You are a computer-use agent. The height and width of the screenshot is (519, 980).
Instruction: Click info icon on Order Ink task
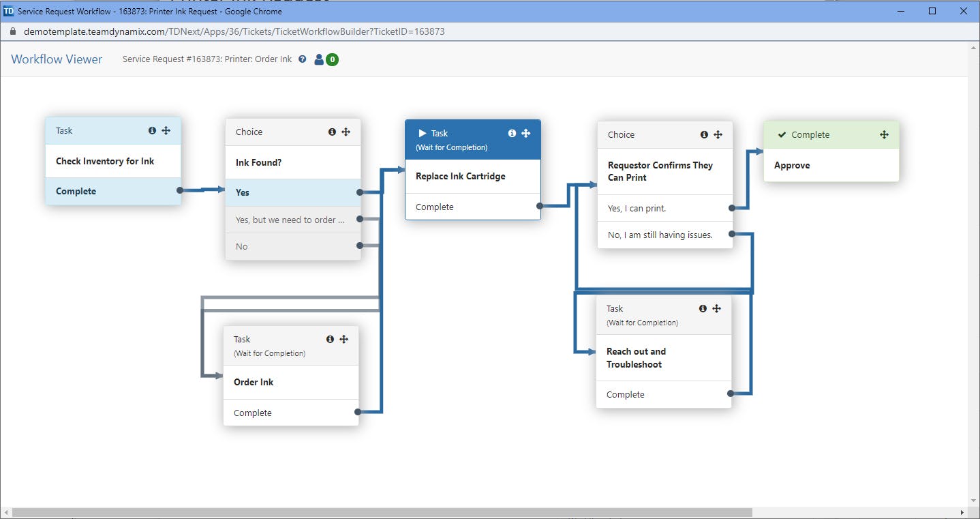coord(330,339)
